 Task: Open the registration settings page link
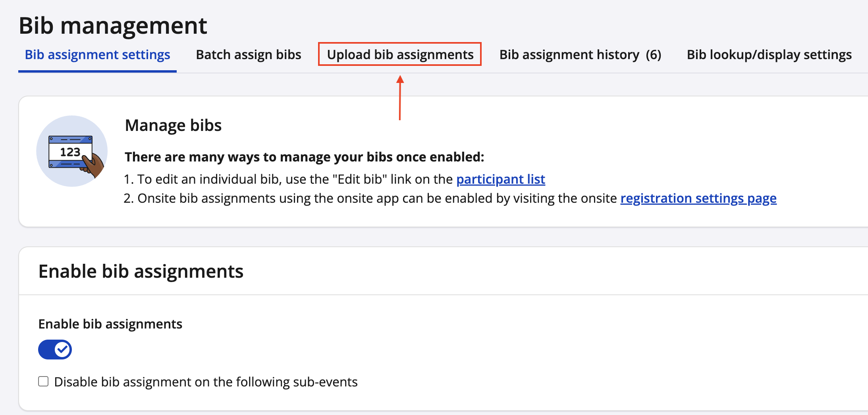tap(698, 198)
